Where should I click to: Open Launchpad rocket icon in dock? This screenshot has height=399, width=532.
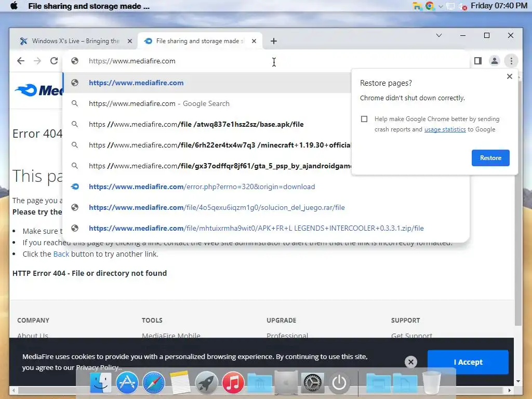[206, 383]
